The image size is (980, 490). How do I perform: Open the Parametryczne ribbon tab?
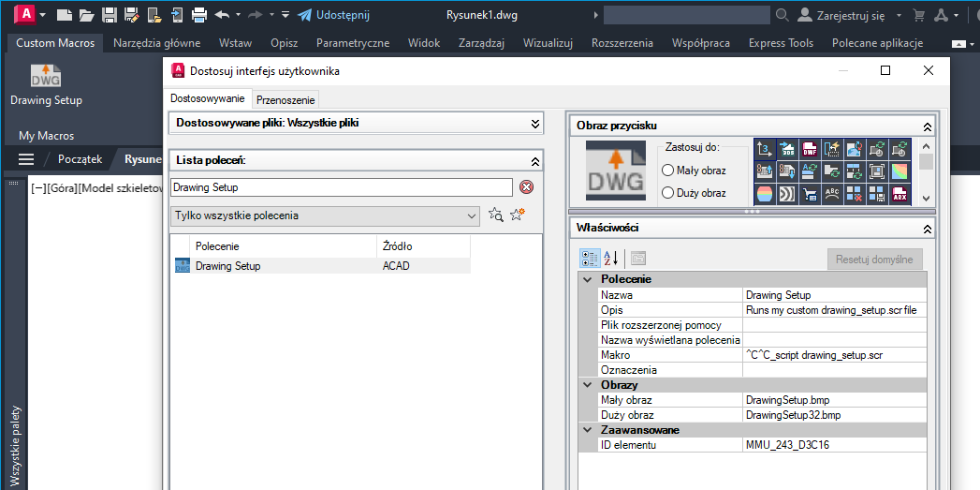[x=353, y=43]
